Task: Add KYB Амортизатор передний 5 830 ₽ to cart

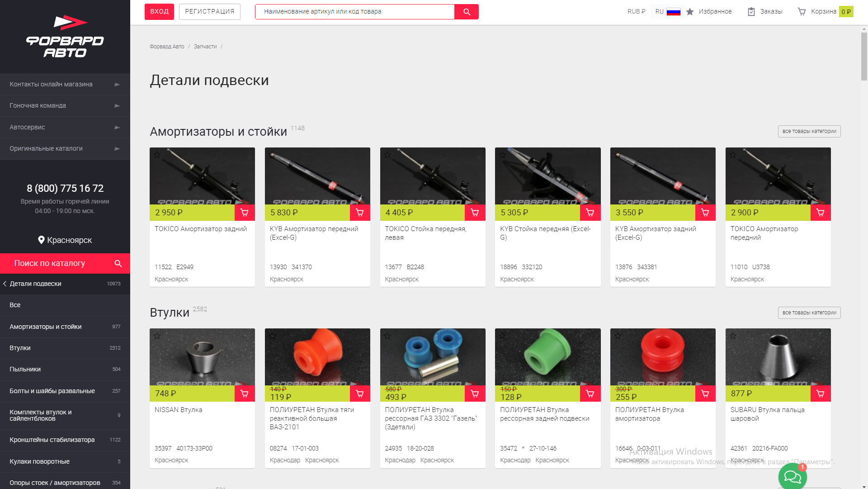Action: 360,213
